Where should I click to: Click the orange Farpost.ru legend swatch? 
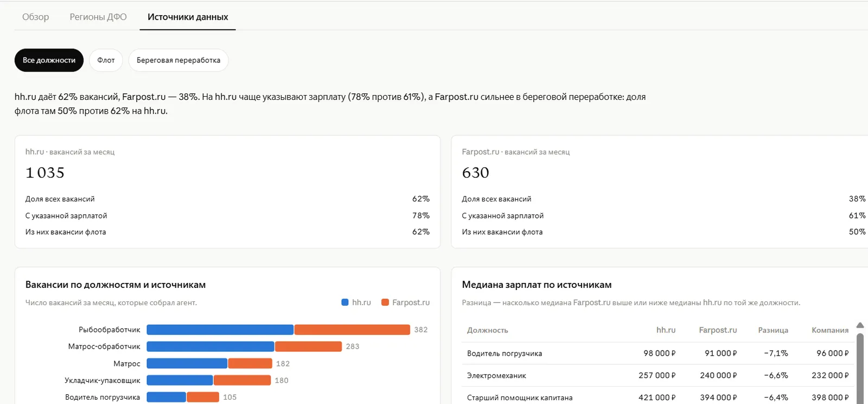coord(385,302)
